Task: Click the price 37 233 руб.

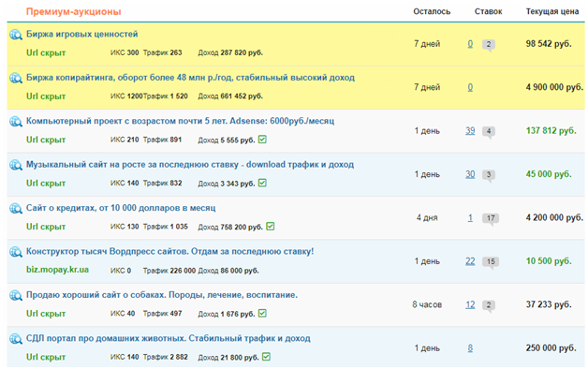Action: click(x=549, y=305)
